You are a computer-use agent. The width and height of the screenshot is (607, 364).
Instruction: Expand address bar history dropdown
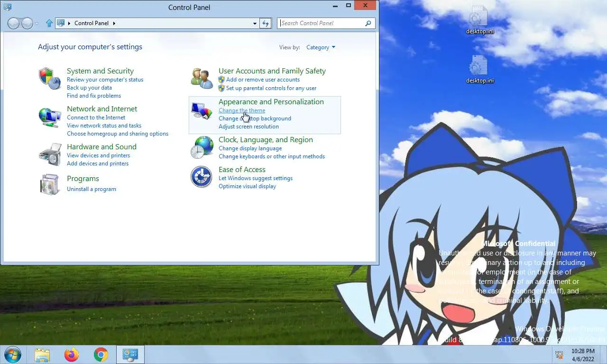pos(255,23)
